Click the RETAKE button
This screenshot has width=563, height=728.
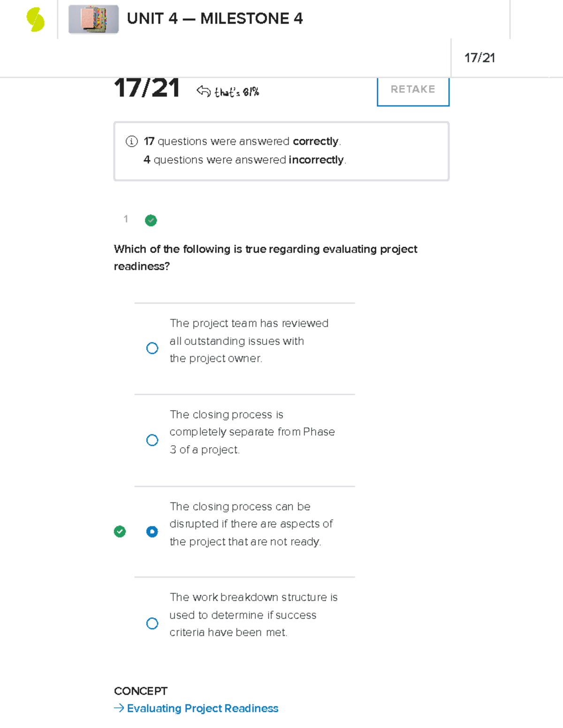click(412, 90)
